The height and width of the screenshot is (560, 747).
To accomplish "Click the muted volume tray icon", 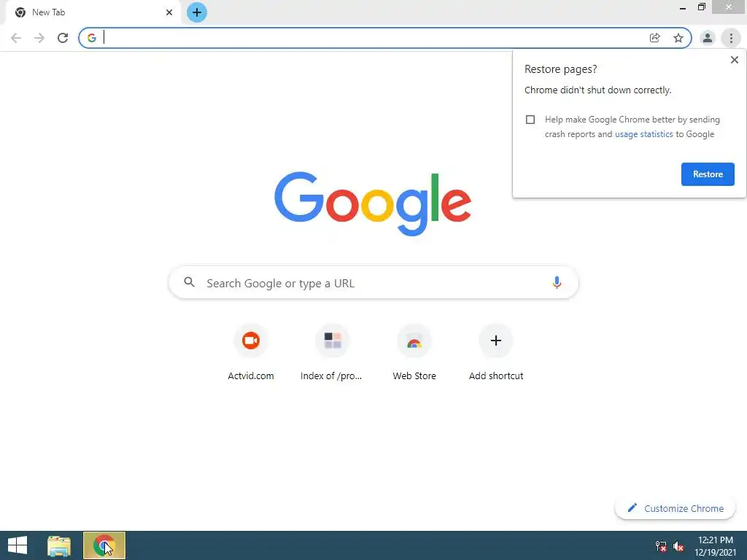I will point(678,546).
